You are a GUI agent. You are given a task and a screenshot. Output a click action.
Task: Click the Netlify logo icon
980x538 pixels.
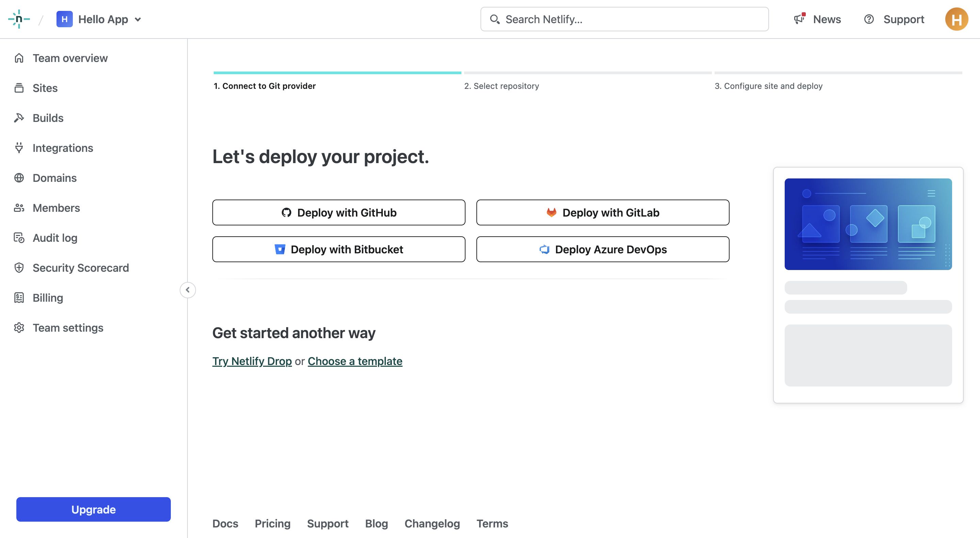tap(19, 19)
